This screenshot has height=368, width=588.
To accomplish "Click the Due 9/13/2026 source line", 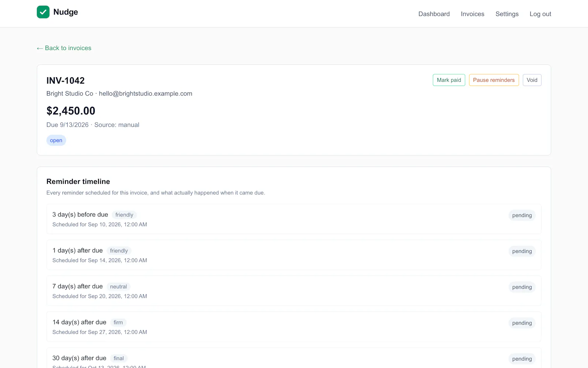I will [93, 125].
